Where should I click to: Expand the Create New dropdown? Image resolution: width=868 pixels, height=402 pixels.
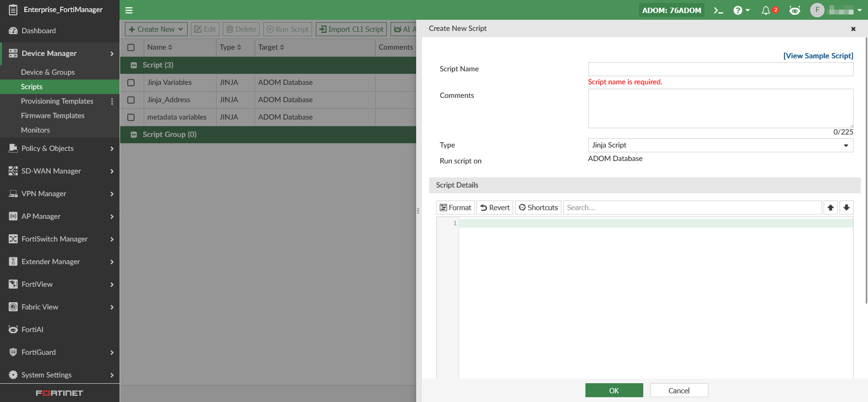pyautogui.click(x=156, y=29)
